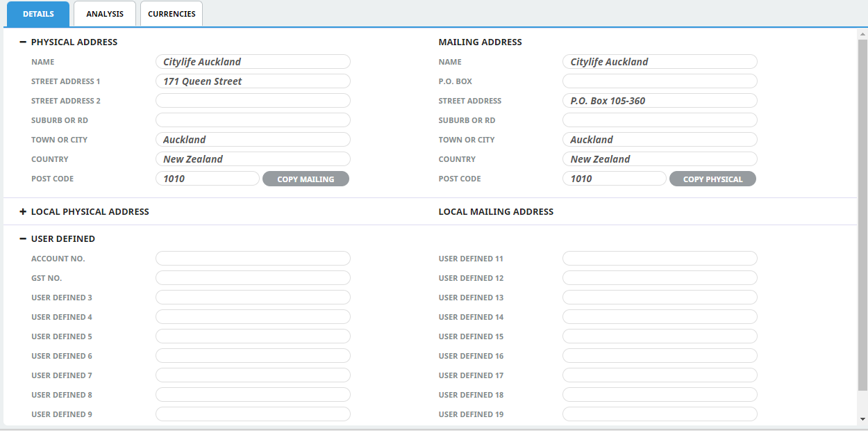Edit the mailing Country field

tap(660, 159)
